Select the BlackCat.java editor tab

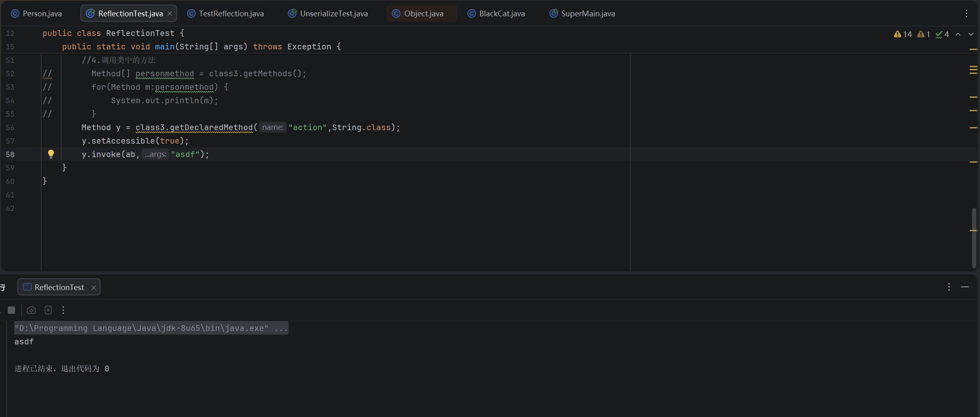(x=496, y=13)
